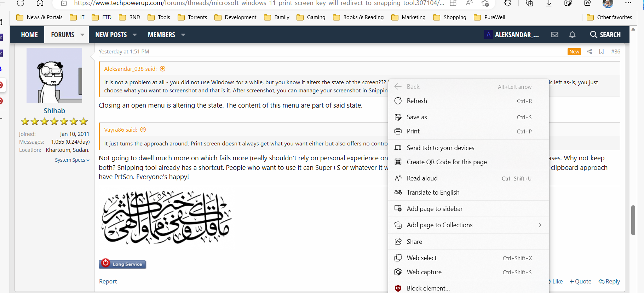Open the Development favorites folder
Viewport: 644px width, 293px height.
click(235, 17)
